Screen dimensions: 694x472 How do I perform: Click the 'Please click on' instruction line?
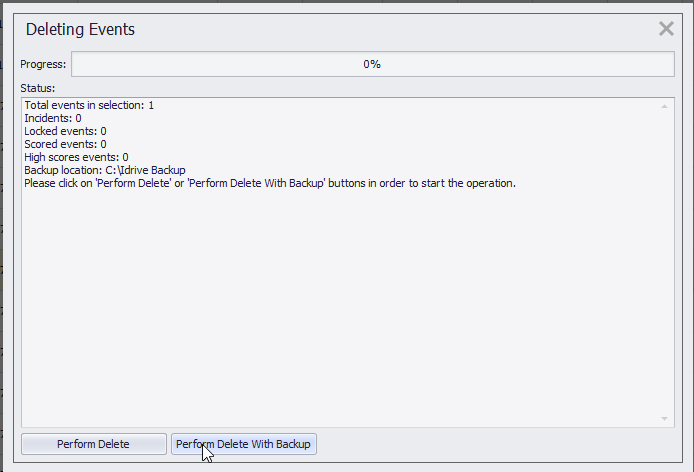(x=270, y=183)
